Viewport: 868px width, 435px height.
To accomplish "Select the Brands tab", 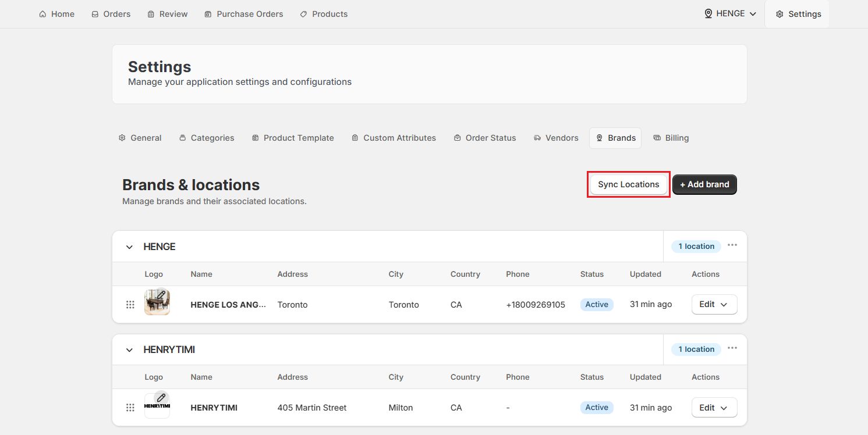I will 615,138.
